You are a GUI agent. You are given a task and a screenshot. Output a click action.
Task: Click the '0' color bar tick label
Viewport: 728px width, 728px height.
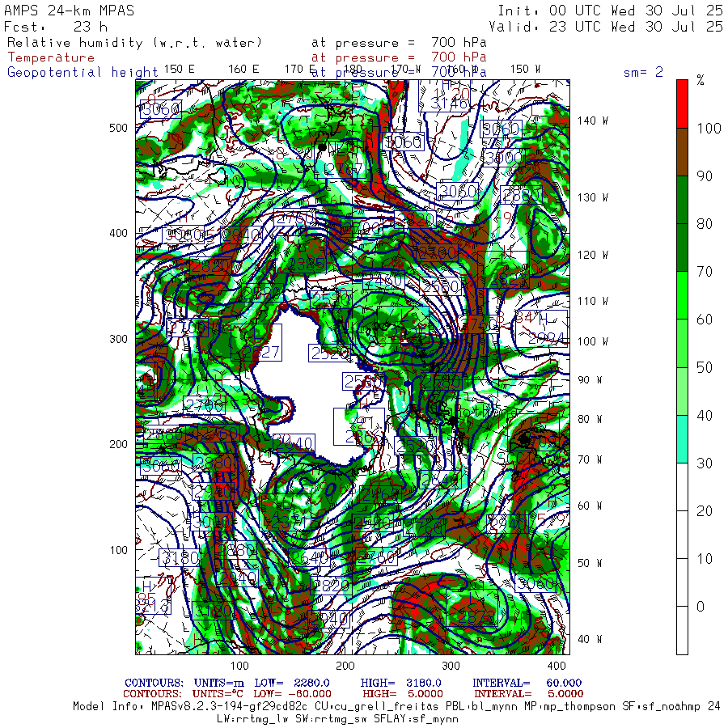(700, 607)
